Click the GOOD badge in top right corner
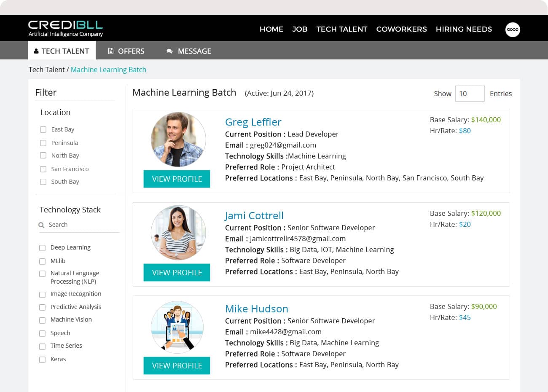This screenshot has width=548, height=392. click(513, 30)
